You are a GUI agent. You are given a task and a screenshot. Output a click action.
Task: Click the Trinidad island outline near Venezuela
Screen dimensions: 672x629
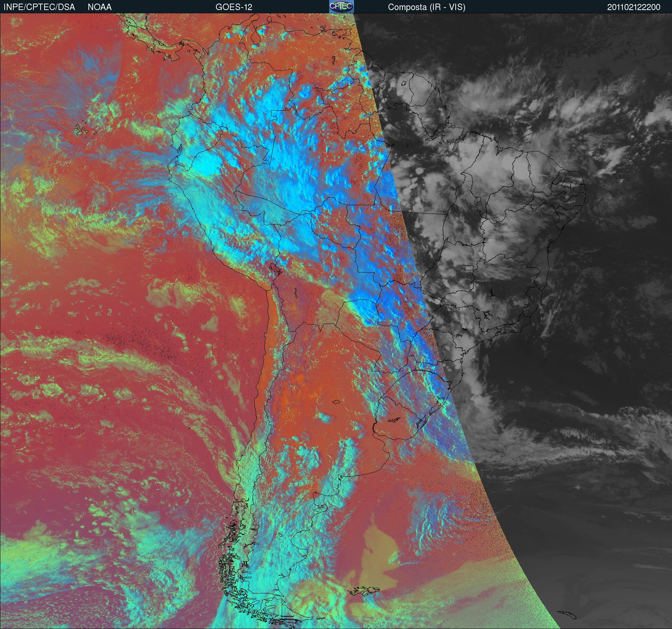339,34
